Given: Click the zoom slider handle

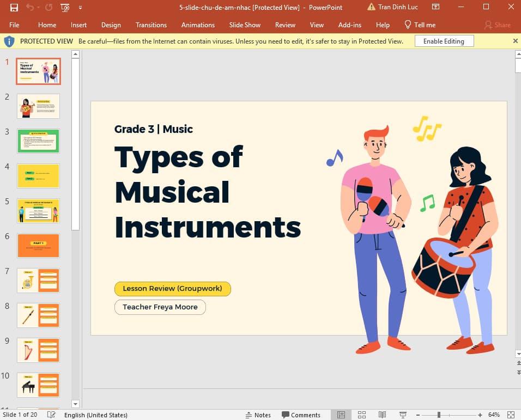Looking at the screenshot, I should pyautogui.click(x=439, y=415).
